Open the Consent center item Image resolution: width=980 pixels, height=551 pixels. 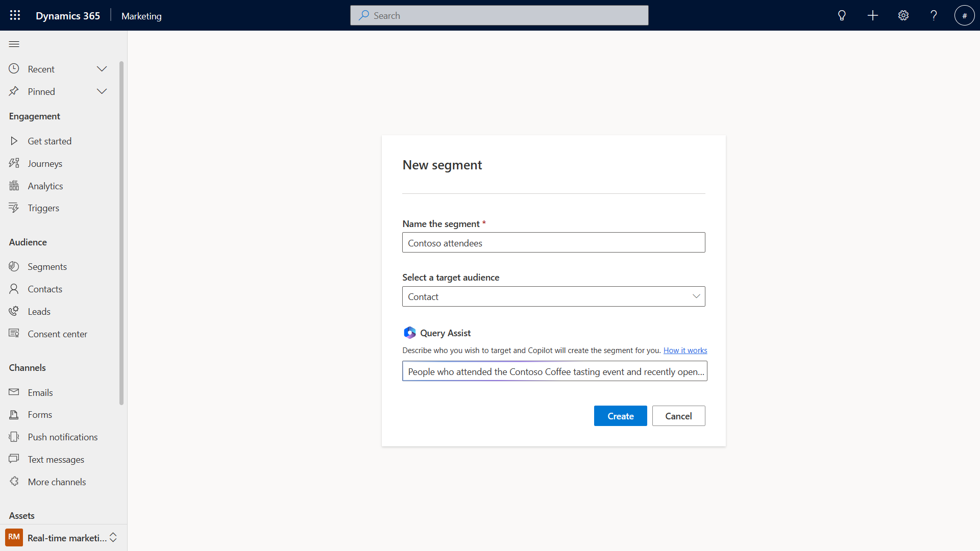[57, 334]
